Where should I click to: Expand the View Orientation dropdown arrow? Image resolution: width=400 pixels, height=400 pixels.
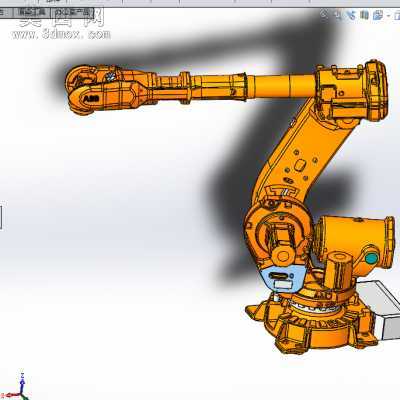click(x=388, y=15)
